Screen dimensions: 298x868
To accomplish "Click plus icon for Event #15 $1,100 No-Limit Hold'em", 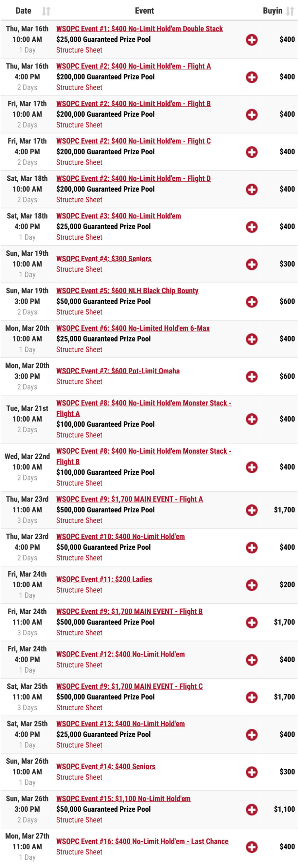I will pyautogui.click(x=252, y=809).
